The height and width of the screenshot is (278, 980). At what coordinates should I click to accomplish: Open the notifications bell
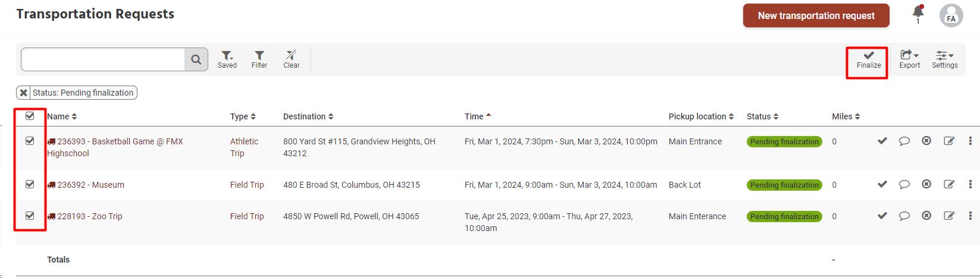918,12
